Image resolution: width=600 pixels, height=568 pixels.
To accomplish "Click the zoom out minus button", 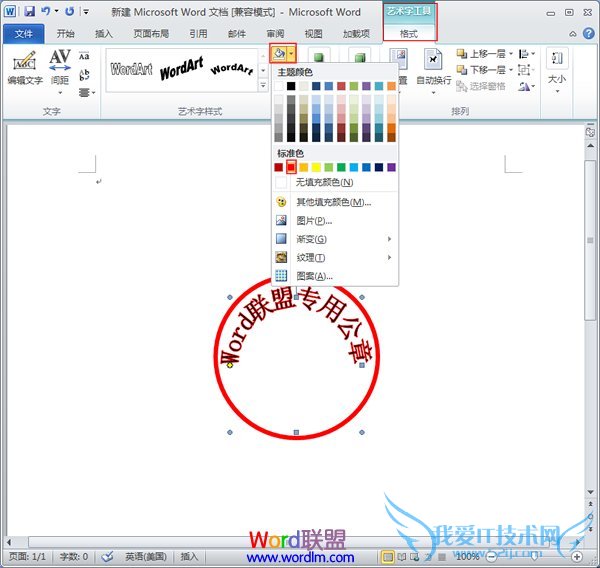I will (491, 556).
